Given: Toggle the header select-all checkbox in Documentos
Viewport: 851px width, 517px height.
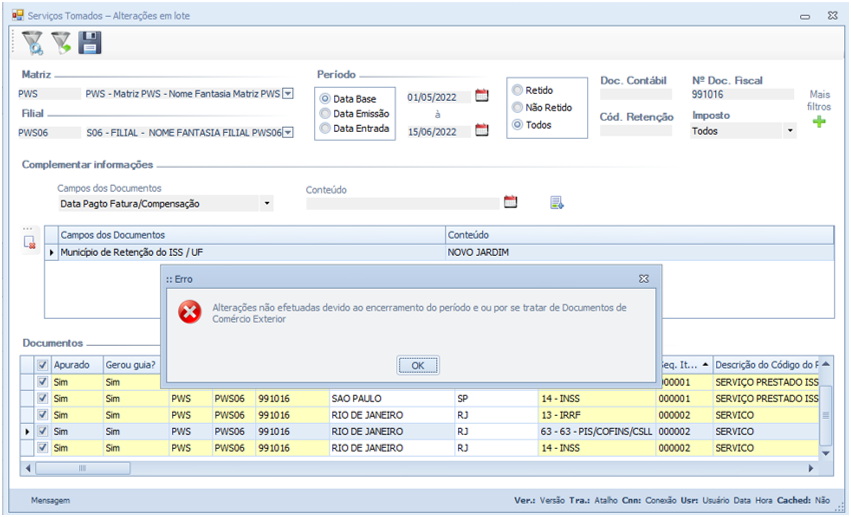Looking at the screenshot, I should click(x=42, y=365).
